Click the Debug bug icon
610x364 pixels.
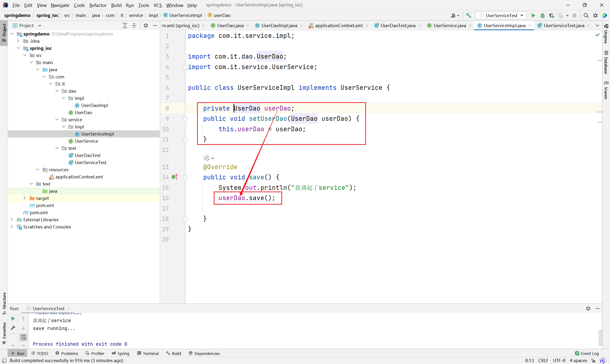point(543,15)
